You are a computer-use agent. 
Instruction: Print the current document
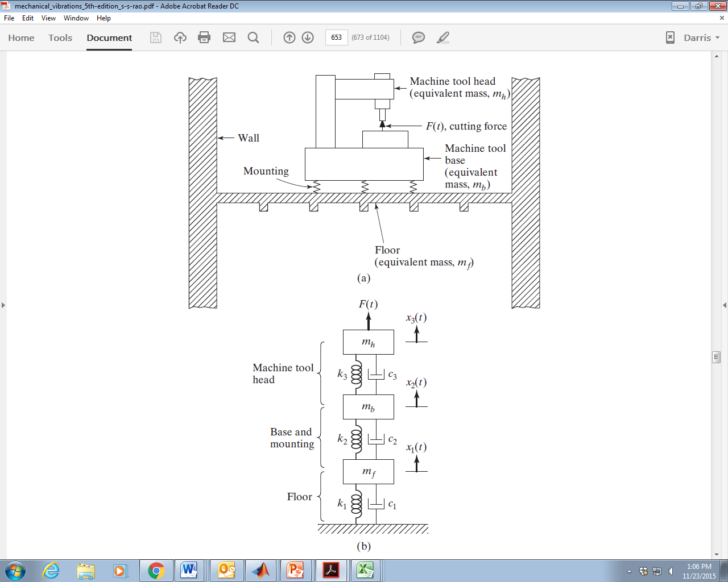204,38
